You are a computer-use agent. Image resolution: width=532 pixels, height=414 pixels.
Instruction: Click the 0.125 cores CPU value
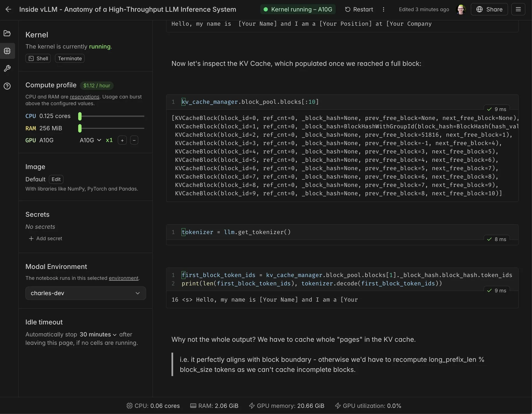[x=55, y=116]
